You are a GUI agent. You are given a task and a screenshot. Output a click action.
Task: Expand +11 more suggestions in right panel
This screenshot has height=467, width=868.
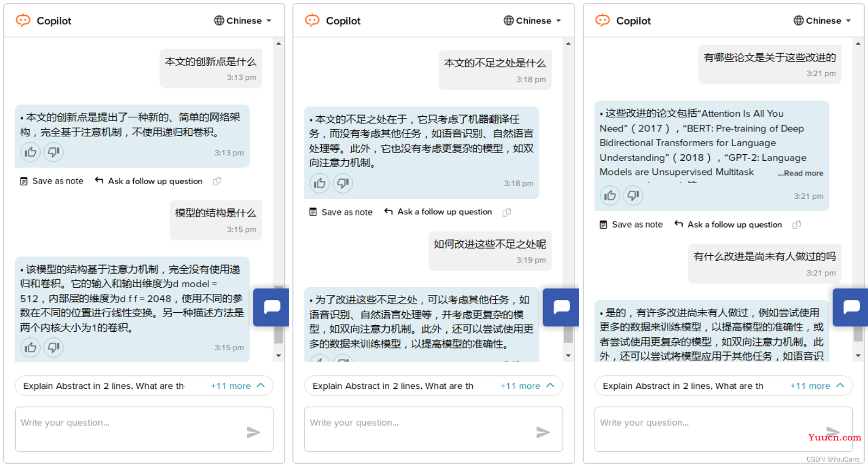tap(817, 386)
